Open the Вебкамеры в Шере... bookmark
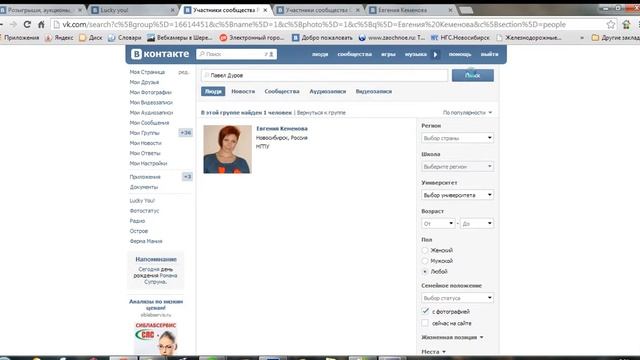 (x=180, y=38)
